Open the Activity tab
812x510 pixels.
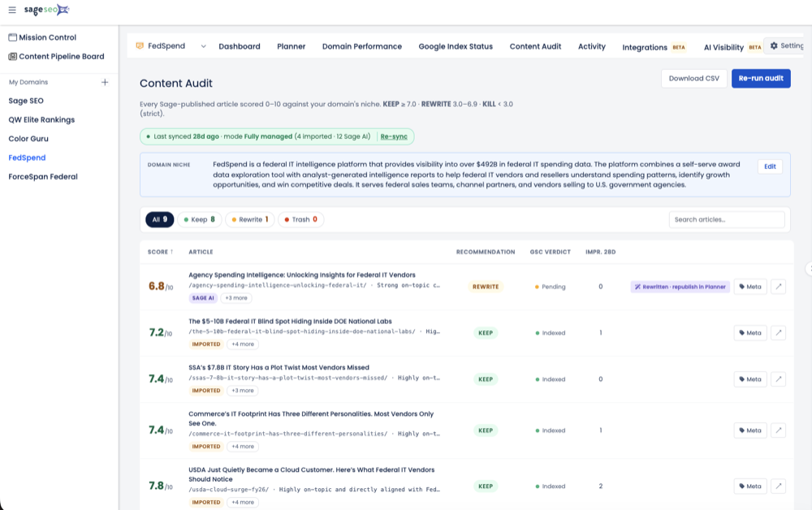(x=592, y=46)
